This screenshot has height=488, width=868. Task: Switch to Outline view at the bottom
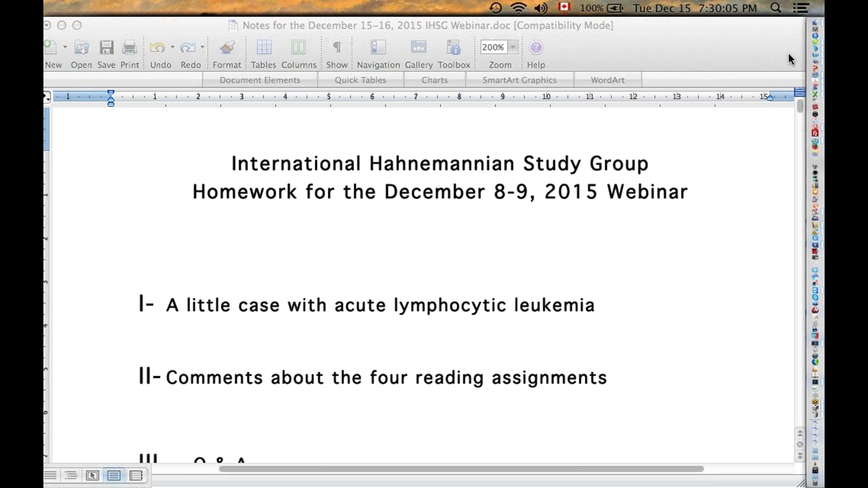[x=71, y=475]
